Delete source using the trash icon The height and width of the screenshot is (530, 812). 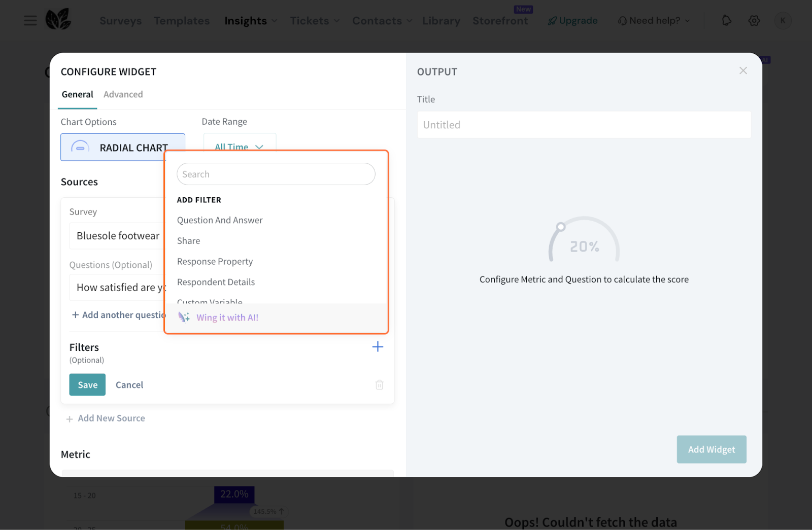[379, 385]
